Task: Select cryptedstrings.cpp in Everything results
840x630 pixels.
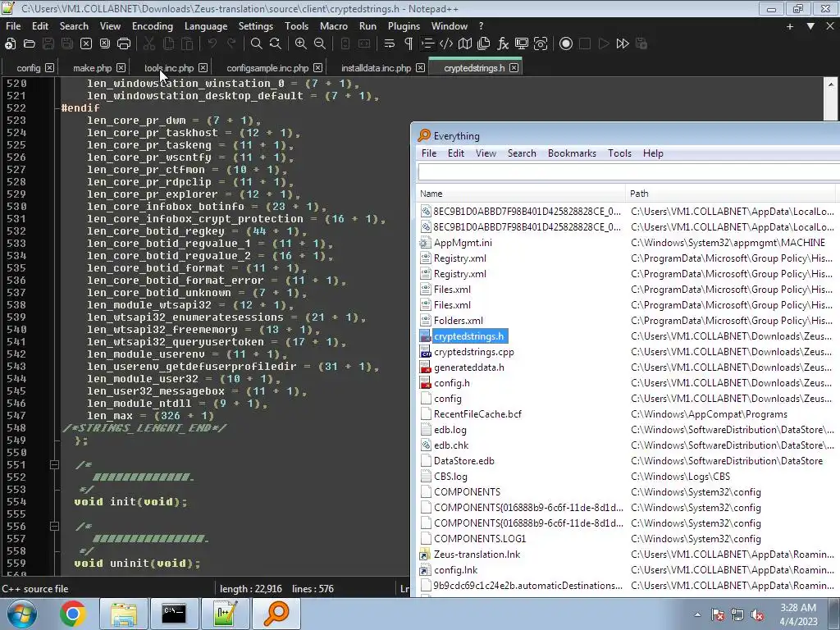Action: tap(473, 352)
